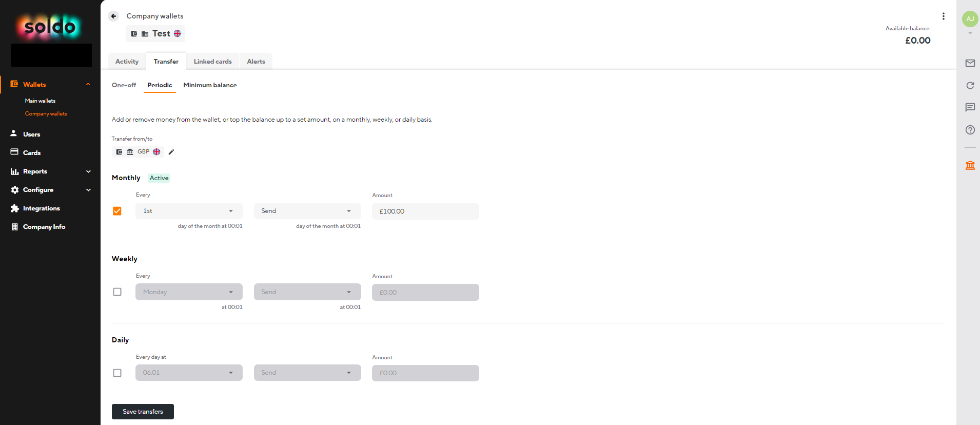Image resolution: width=980 pixels, height=425 pixels.
Task: Click the Wallets icon in sidebar
Action: 14,84
